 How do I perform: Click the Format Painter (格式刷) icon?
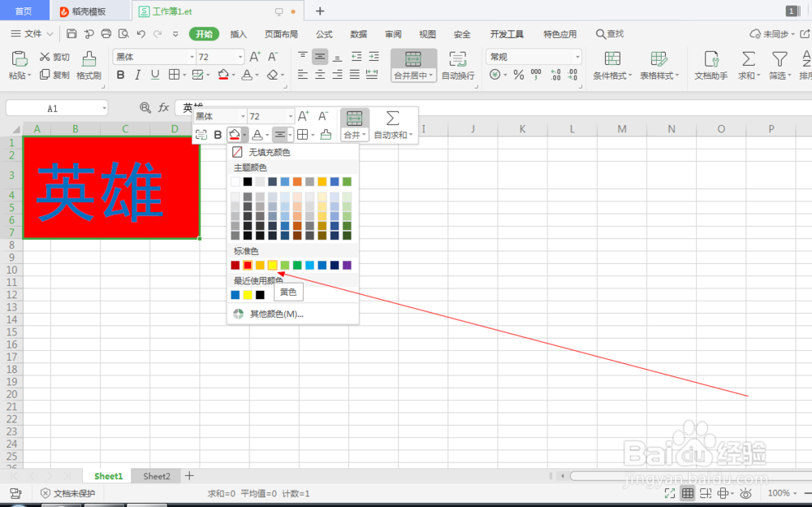click(x=89, y=58)
